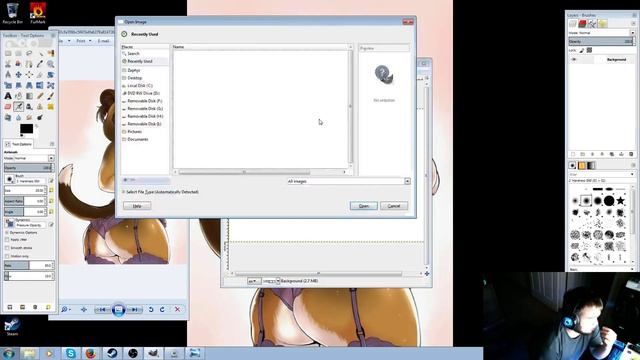Select the Pencil tool in Toolbox
This screenshot has width=640, height=360.
coord(40,96)
